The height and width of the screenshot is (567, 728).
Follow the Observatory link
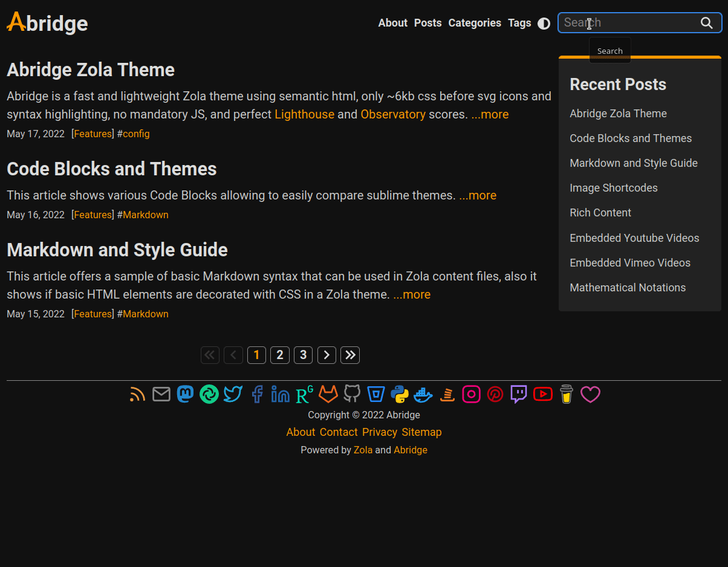(x=393, y=114)
